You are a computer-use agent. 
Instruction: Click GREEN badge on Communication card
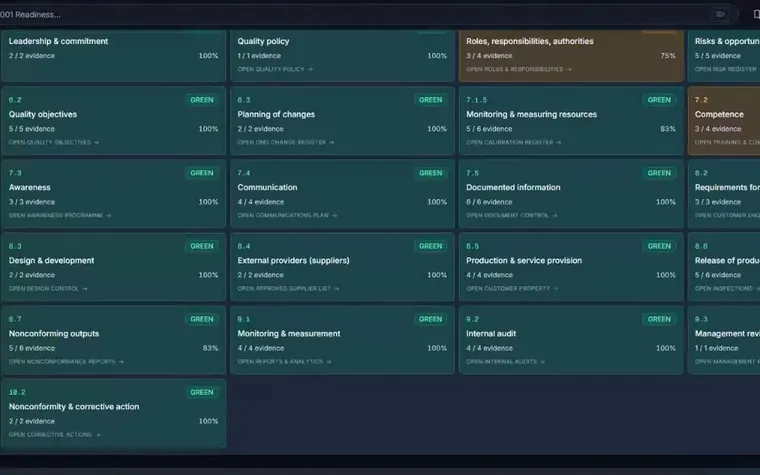coord(430,173)
